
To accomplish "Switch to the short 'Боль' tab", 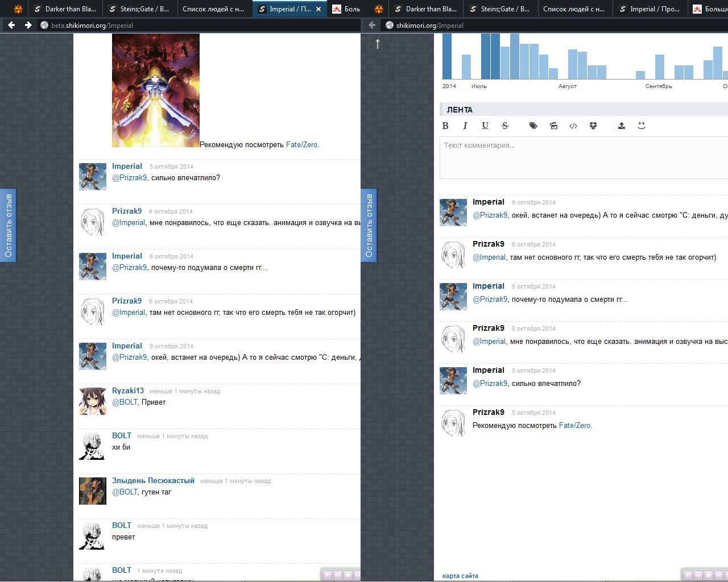I will tap(346, 9).
